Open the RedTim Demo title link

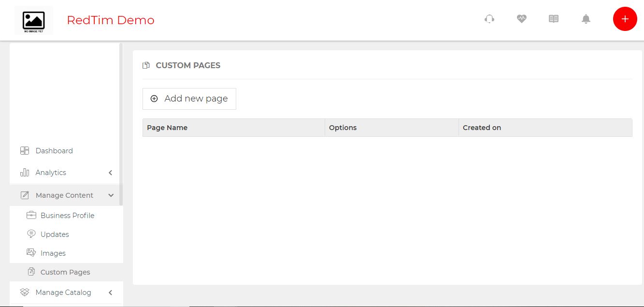coord(111,20)
